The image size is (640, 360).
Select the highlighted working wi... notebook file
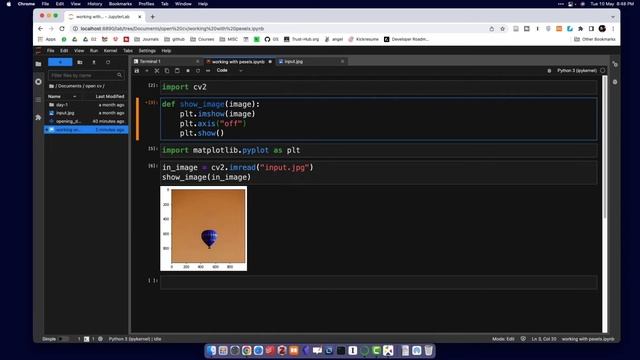click(86, 130)
